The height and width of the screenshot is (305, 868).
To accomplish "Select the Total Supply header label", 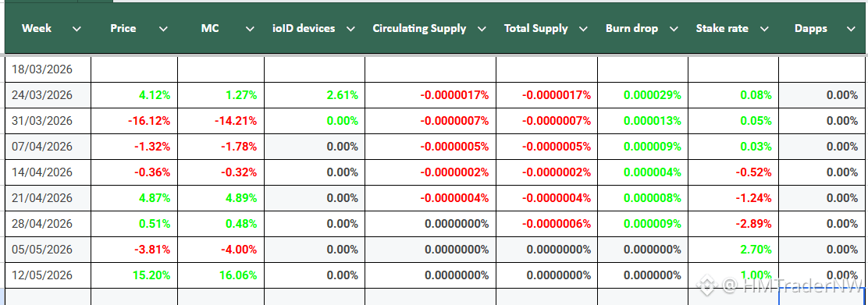I will pyautogui.click(x=535, y=28).
